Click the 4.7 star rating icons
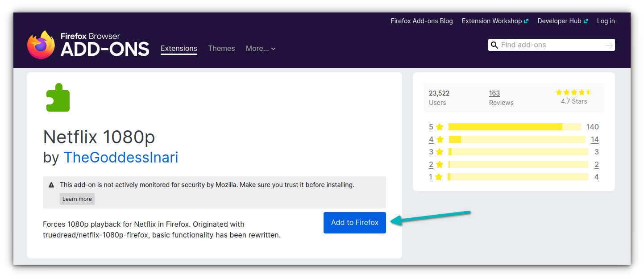The width and height of the screenshot is (644, 279). click(574, 92)
